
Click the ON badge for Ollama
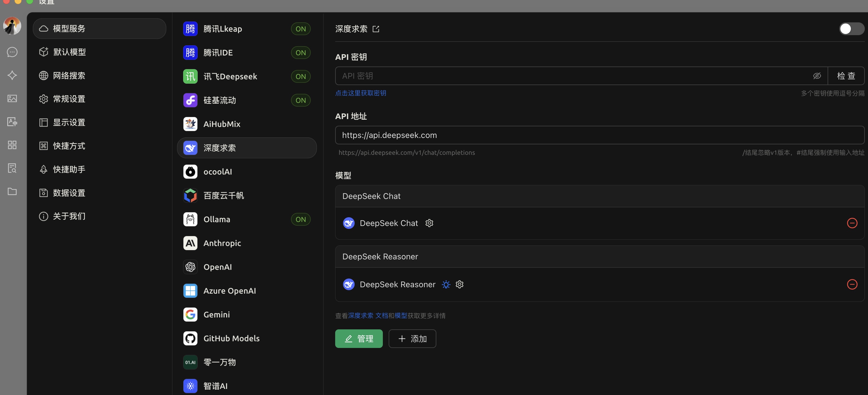tap(301, 219)
